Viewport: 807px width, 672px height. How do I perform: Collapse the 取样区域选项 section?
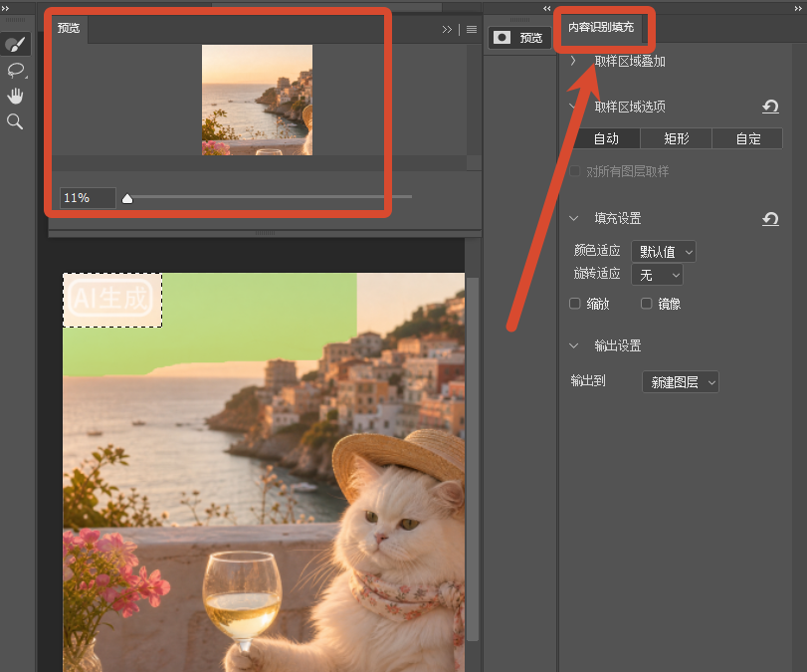point(573,107)
